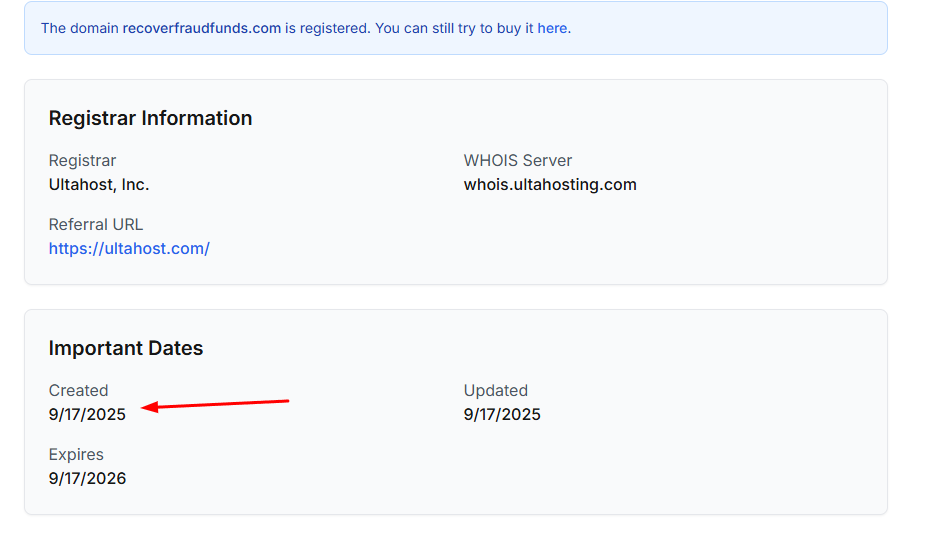
Task: Click "The domain" text in banner
Action: (79, 28)
